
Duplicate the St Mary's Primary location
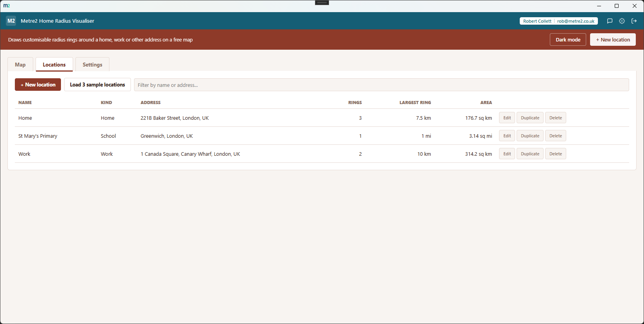pyautogui.click(x=530, y=136)
